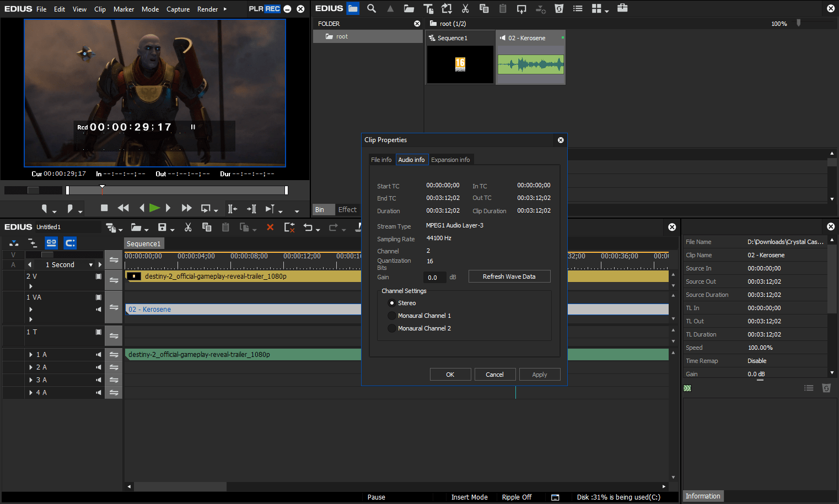Click the Ripple Delete icon in timeline toolbar
Image resolution: width=839 pixels, height=504 pixels.
289,227
